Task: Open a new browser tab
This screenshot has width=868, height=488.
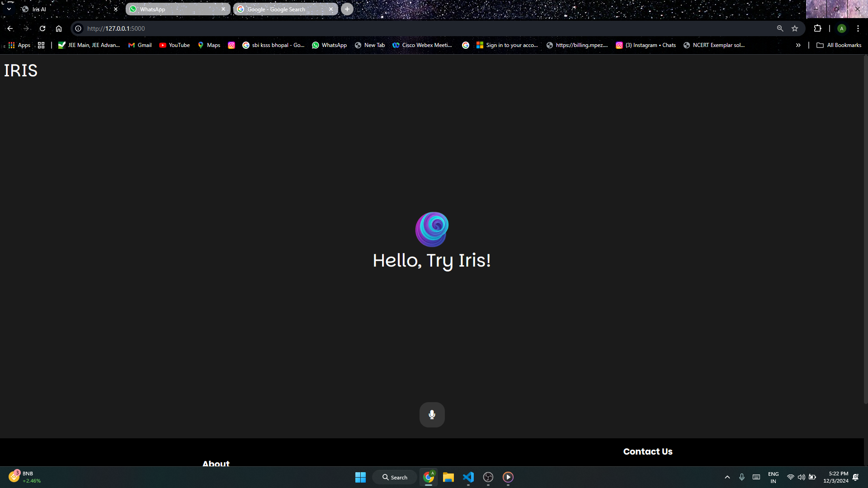Action: click(x=347, y=9)
